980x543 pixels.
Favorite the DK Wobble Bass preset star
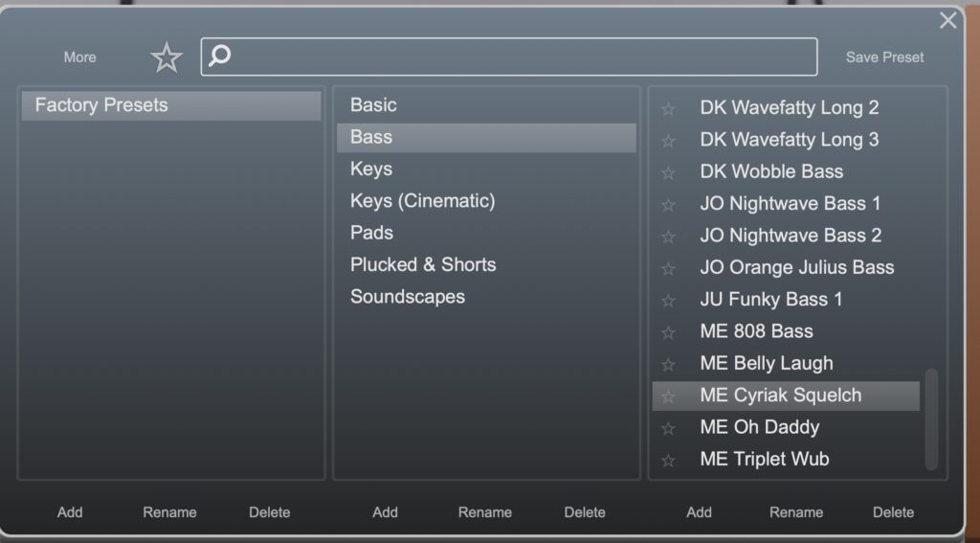tap(669, 172)
